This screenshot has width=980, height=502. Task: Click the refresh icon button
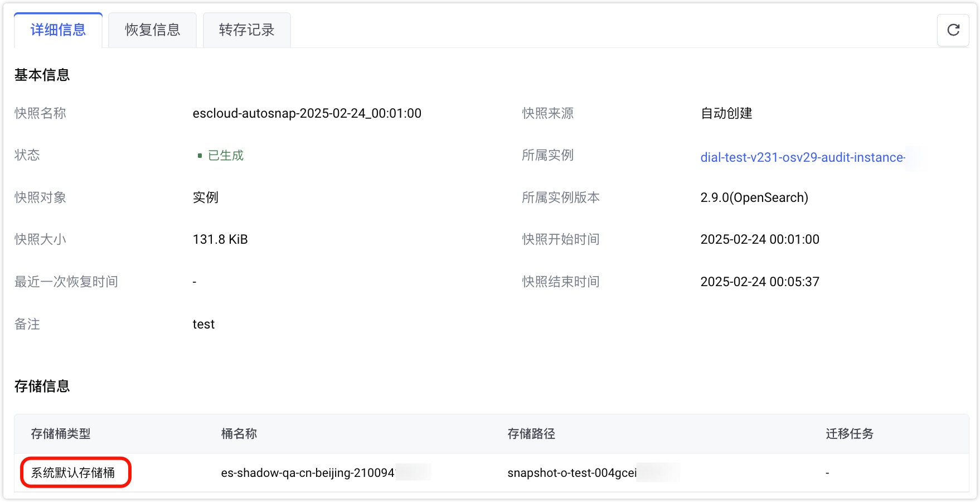[953, 30]
